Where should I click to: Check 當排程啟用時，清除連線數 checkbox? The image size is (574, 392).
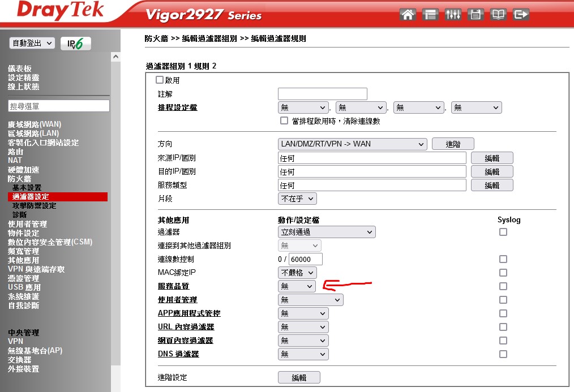click(x=284, y=121)
